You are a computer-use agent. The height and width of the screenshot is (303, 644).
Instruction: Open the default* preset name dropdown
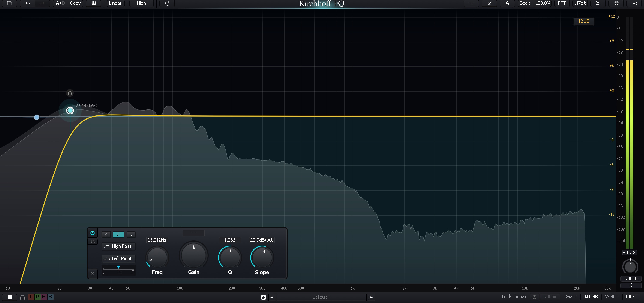click(322, 297)
